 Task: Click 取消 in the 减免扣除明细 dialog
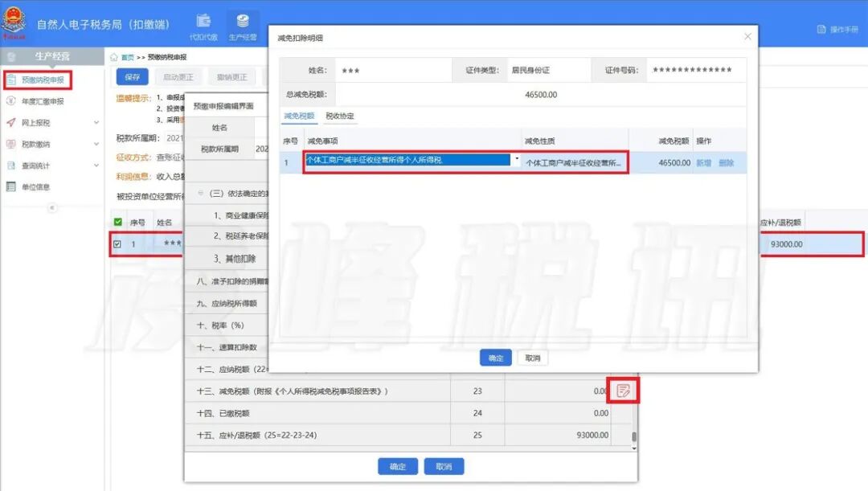[x=533, y=358]
